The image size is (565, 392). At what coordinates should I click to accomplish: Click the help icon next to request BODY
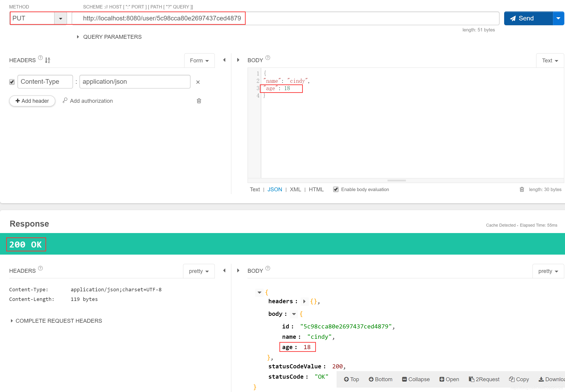(268, 58)
